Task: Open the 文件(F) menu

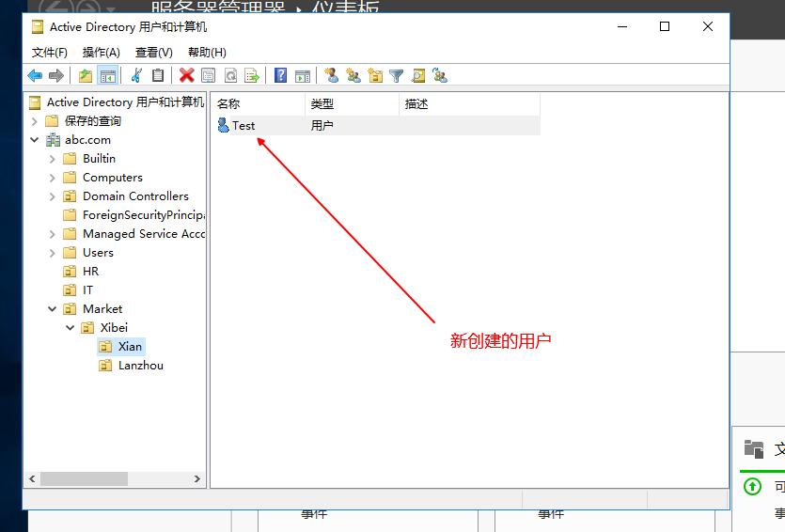Action: (x=50, y=53)
